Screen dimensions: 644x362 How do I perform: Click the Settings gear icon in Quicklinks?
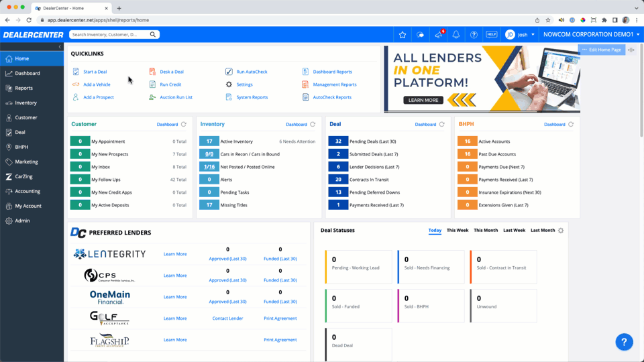(229, 84)
